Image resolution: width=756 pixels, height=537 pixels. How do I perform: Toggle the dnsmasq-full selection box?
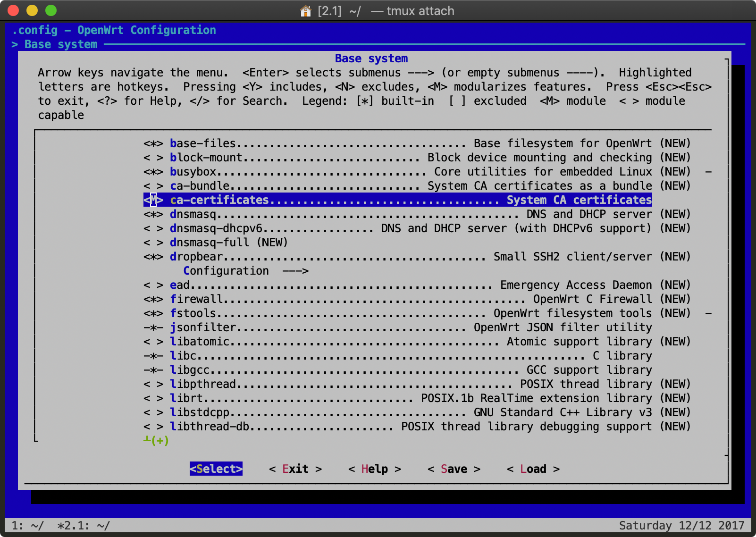[153, 243]
